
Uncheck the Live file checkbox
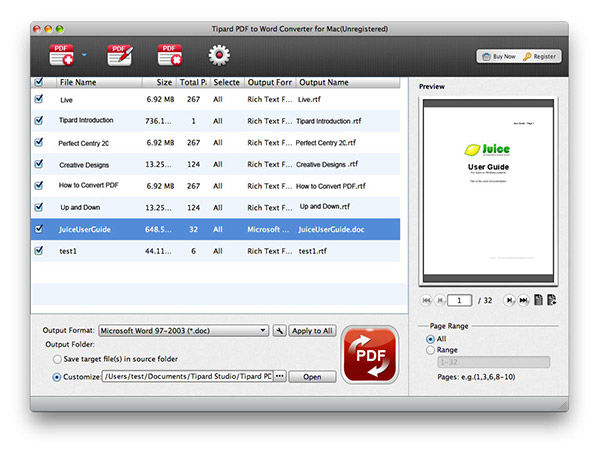tap(39, 99)
